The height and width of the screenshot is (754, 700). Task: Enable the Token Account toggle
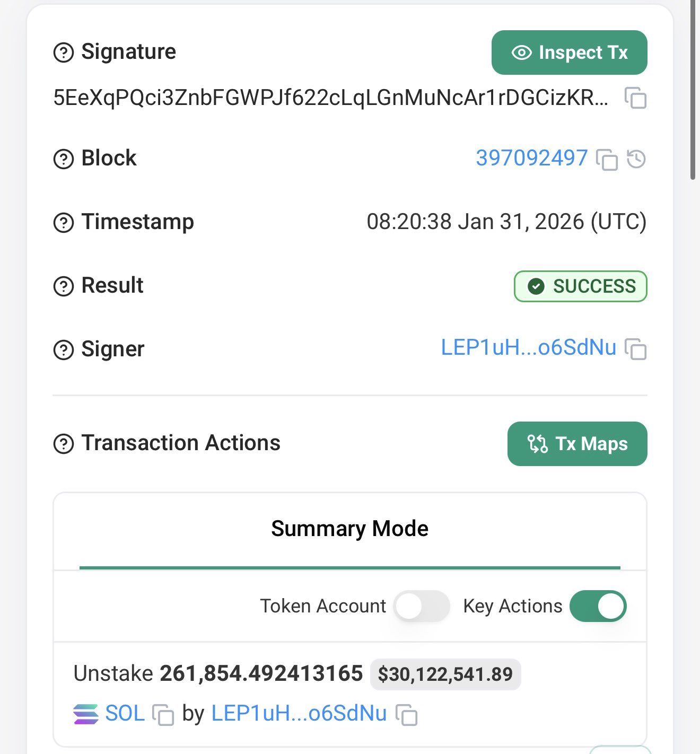422,606
